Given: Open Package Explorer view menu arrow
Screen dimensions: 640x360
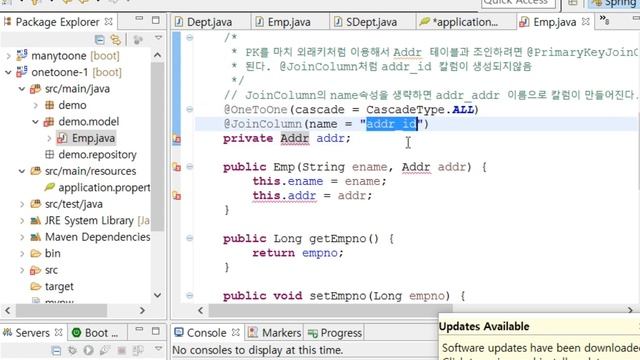Looking at the screenshot, I should point(158,38).
